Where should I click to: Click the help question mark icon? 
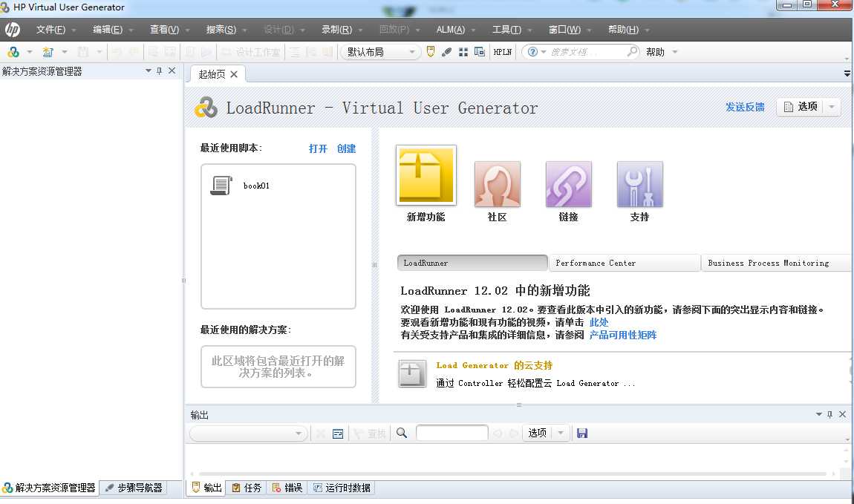[533, 52]
